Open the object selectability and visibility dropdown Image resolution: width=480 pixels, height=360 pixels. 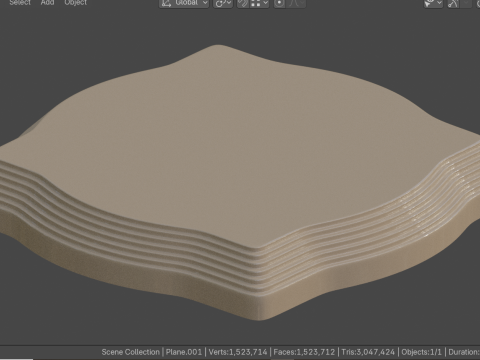click(x=433, y=3)
